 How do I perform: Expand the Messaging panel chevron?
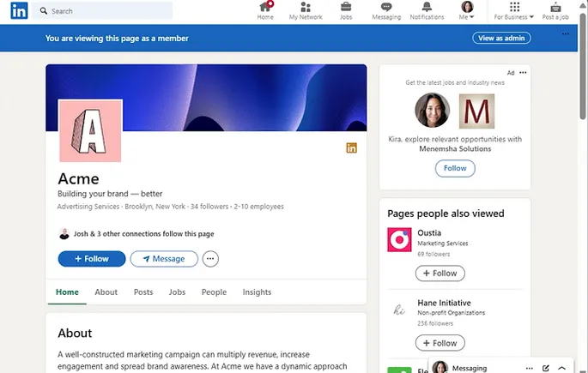click(562, 367)
